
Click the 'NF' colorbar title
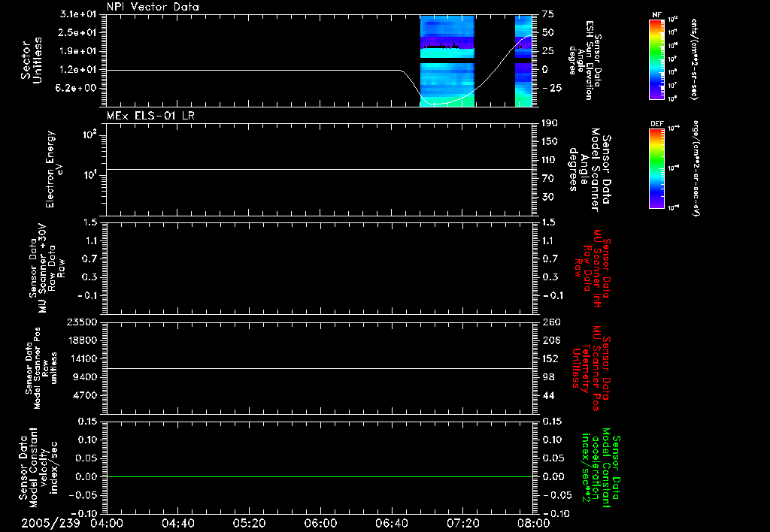tap(656, 15)
